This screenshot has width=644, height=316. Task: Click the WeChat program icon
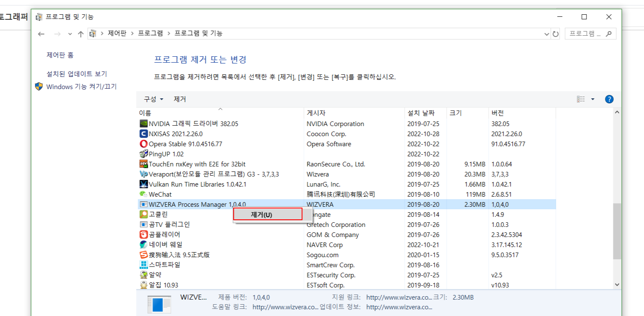(144, 195)
